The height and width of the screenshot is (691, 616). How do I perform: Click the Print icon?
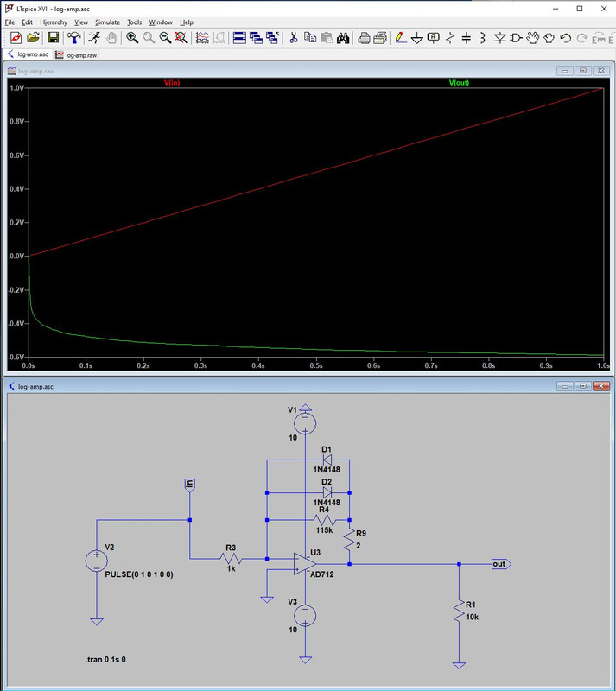tap(364, 38)
